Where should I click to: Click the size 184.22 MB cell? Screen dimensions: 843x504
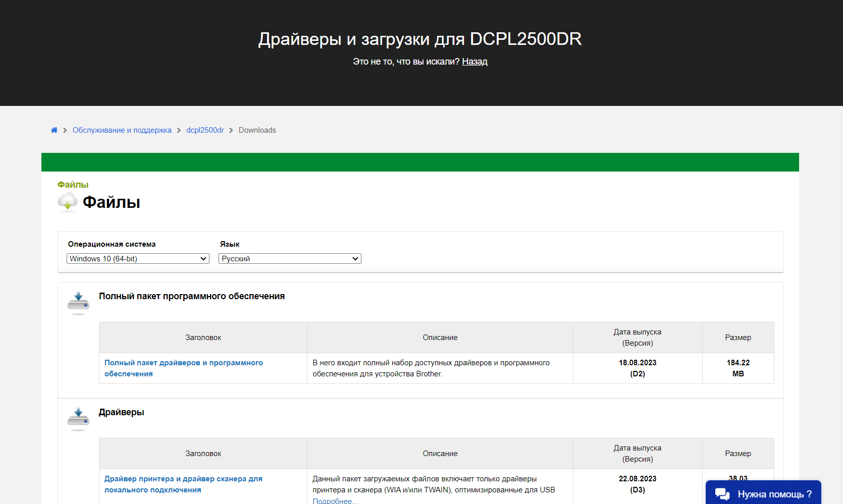click(738, 368)
